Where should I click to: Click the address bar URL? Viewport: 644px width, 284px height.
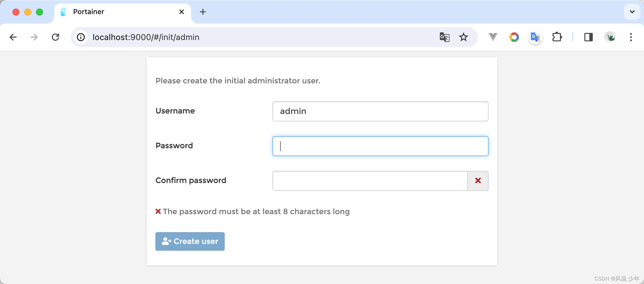click(146, 37)
